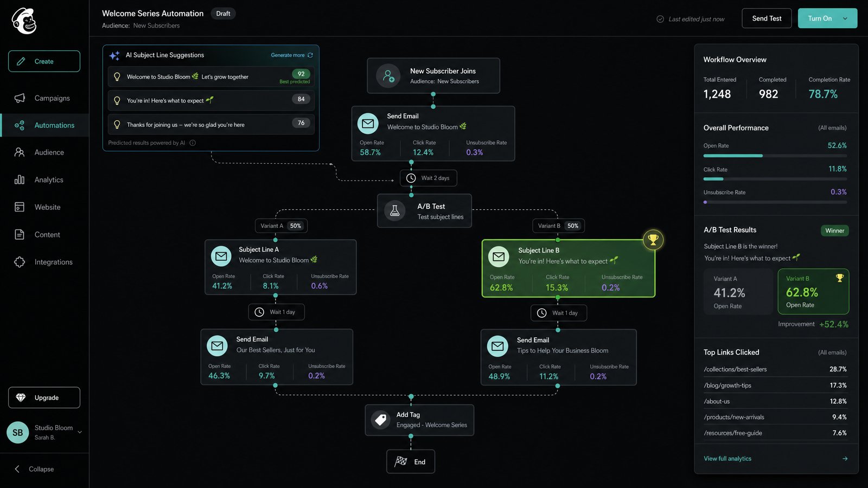Click the /about-us link row
This screenshot has height=488, width=868.
[x=775, y=401]
